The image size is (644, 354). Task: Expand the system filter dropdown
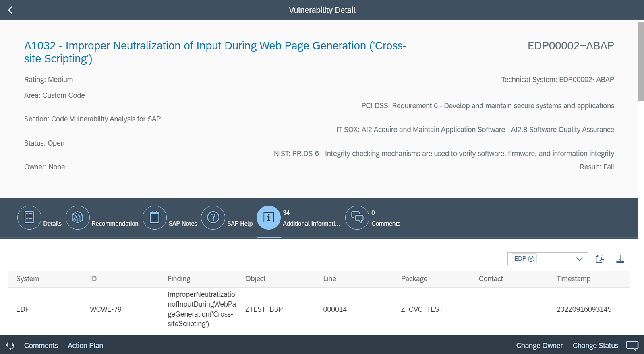point(579,259)
